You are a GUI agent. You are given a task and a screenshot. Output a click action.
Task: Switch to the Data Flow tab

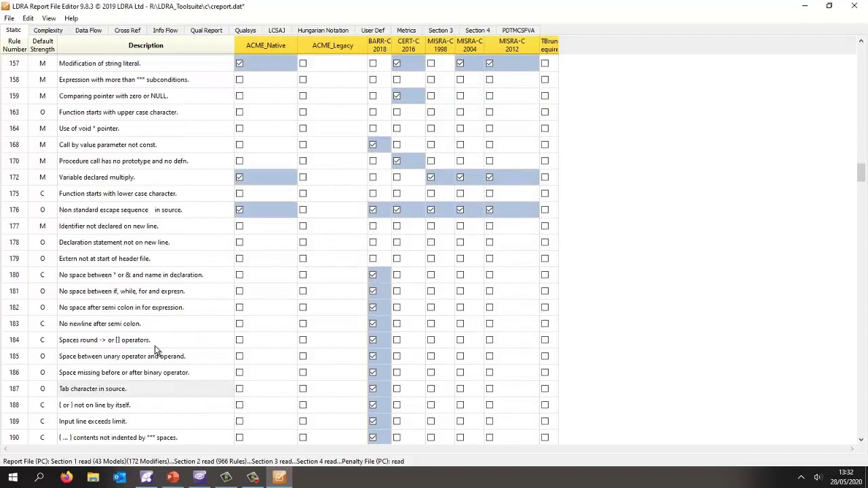(x=88, y=30)
